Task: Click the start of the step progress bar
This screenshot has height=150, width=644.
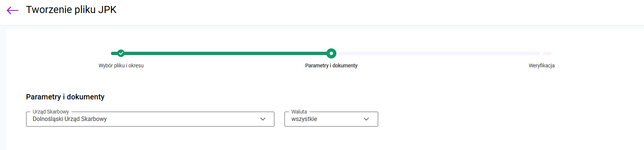Action: tap(113, 53)
